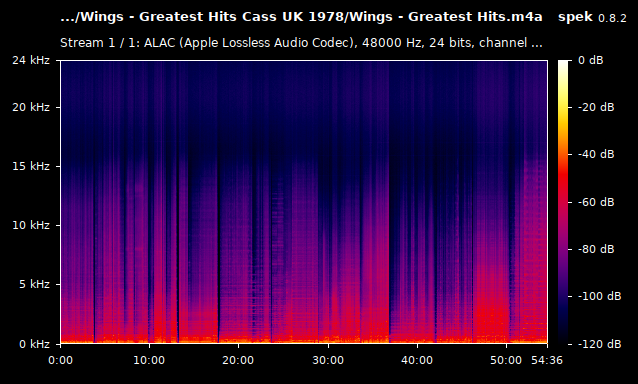
Task: Click the ALAC stream info line
Action: (x=301, y=43)
